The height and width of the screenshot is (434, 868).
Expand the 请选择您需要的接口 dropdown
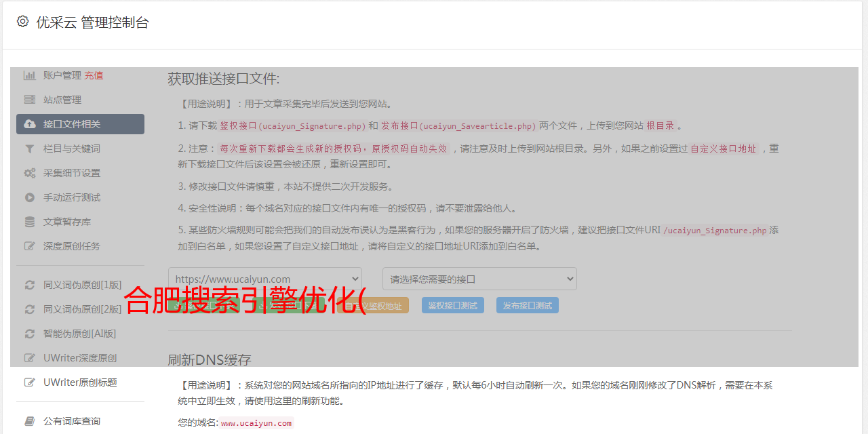tap(479, 279)
